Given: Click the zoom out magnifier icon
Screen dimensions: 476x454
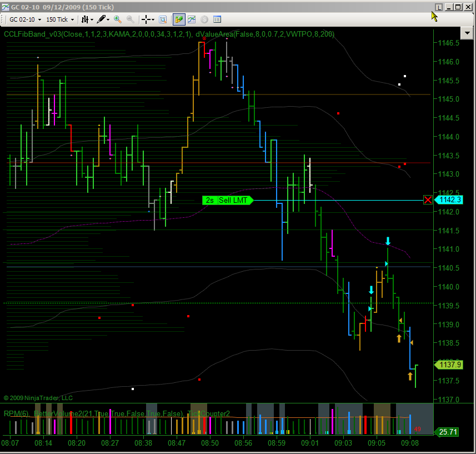Looking at the screenshot, I should click(131, 20).
